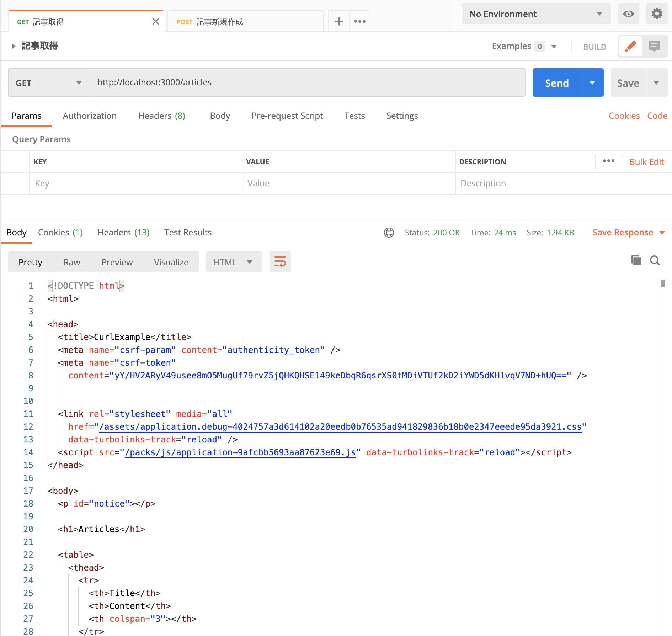
Task: Click the <h1>Articles</h1> line
Action: pos(102,529)
